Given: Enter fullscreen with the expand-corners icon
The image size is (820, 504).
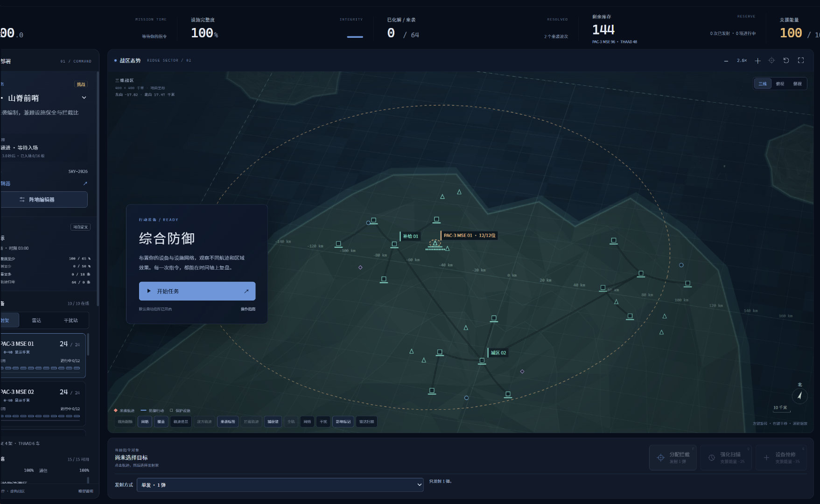Looking at the screenshot, I should tap(801, 61).
